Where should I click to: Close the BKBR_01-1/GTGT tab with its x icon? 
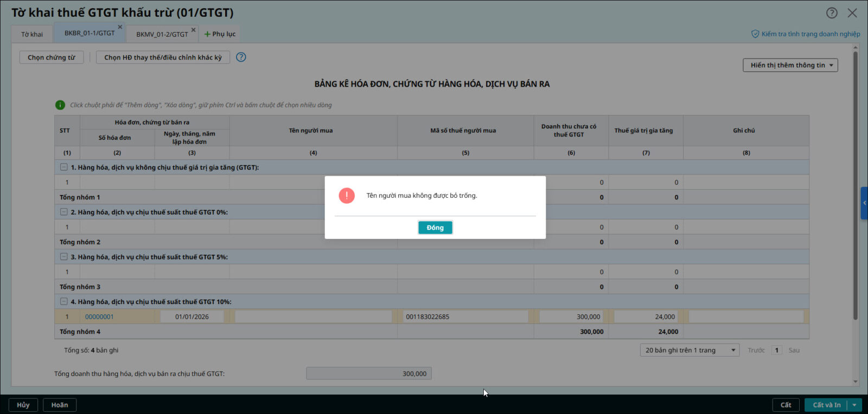120,27
